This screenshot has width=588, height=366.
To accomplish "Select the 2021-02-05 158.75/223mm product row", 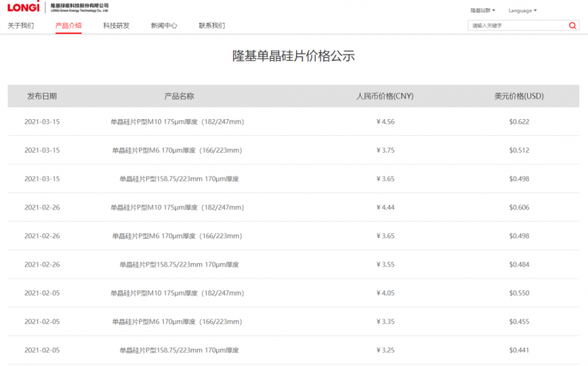I will [x=179, y=350].
